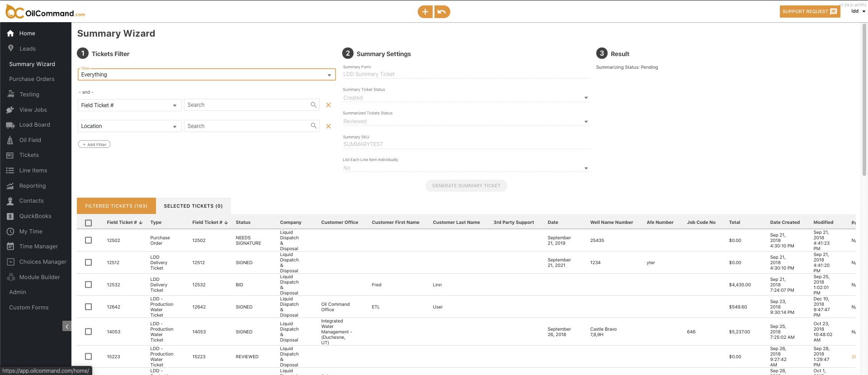
Task: Open Purchase Orders in the sidebar
Action: pyautogui.click(x=32, y=79)
